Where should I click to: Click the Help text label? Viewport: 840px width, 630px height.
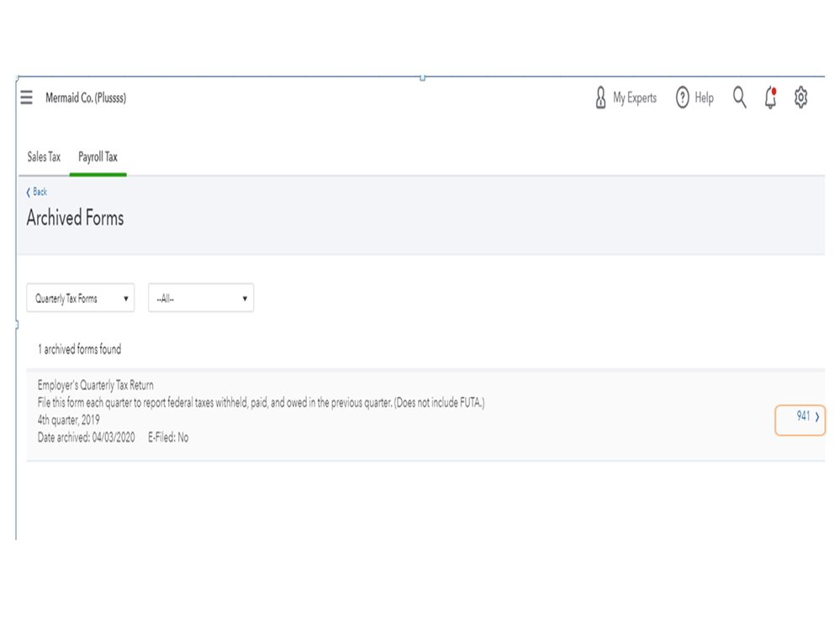pos(705,98)
